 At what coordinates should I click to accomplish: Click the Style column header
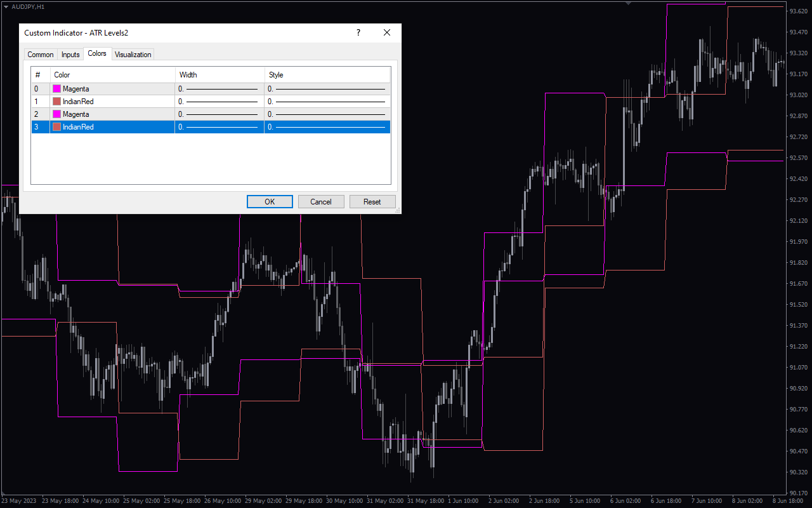click(327, 75)
